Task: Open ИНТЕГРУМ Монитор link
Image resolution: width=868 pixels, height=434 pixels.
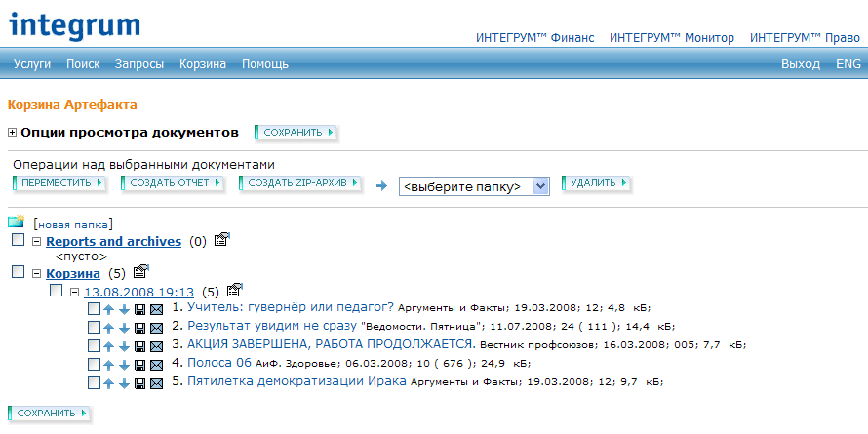Action: click(671, 38)
